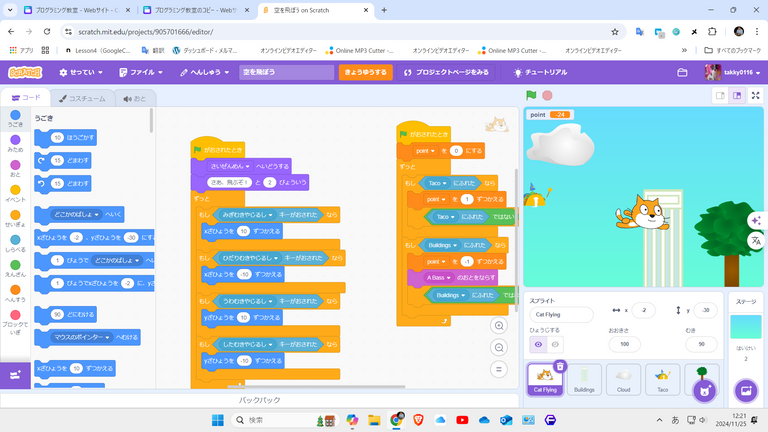Switch to the コード code tab
The width and height of the screenshot is (768, 432).
pyautogui.click(x=25, y=98)
